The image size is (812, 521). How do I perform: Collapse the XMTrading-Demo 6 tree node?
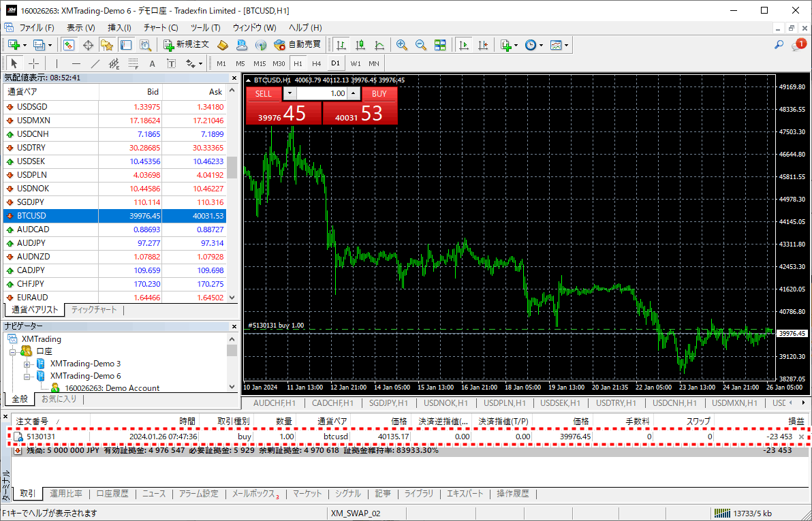coord(27,377)
